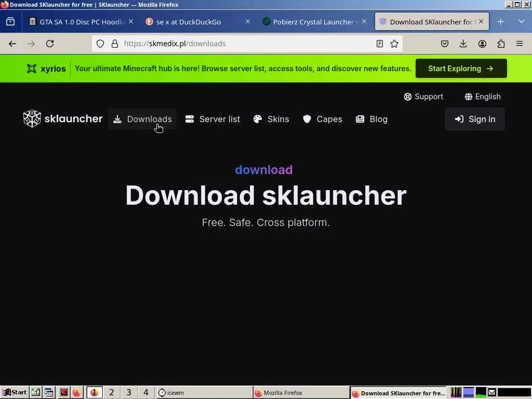Click the 'Download sklauncher' heading

265,195
